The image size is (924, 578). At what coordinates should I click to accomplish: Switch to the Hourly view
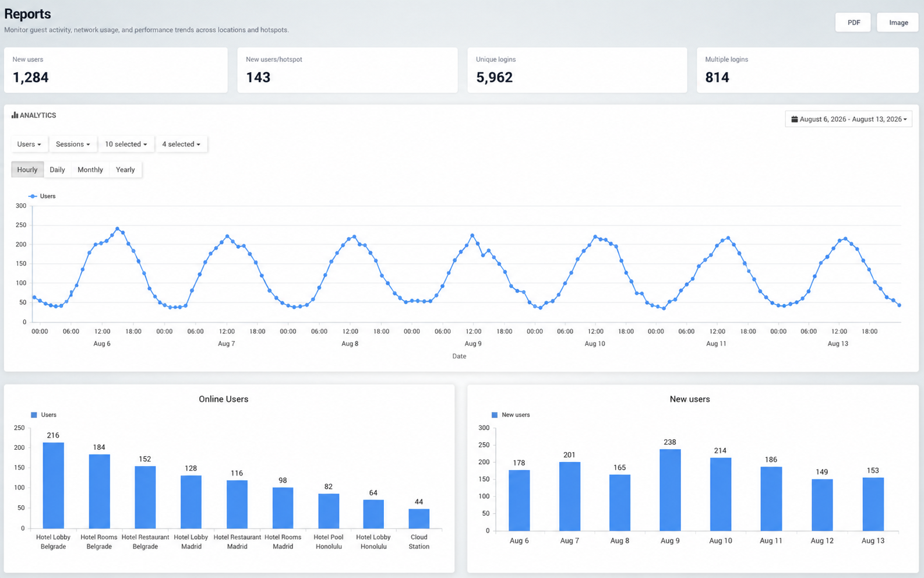coord(27,170)
